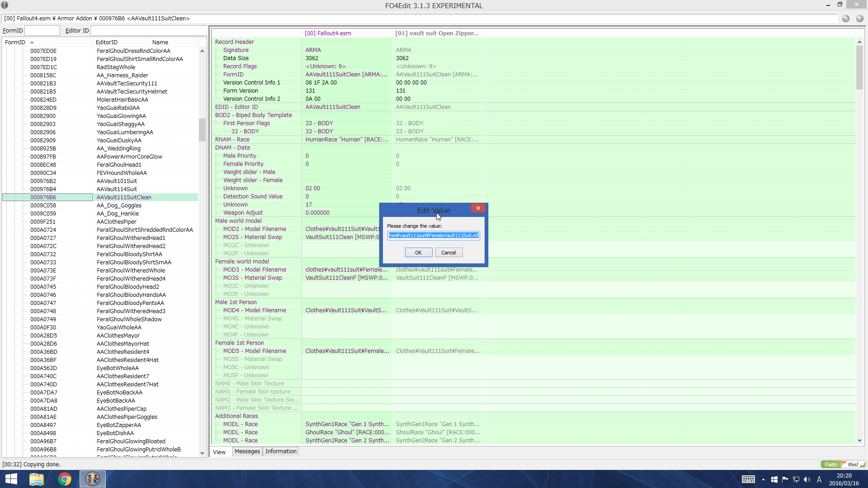868x488 pixels.
Task: Select AAVault114Suit record in the tree
Action: click(117, 189)
